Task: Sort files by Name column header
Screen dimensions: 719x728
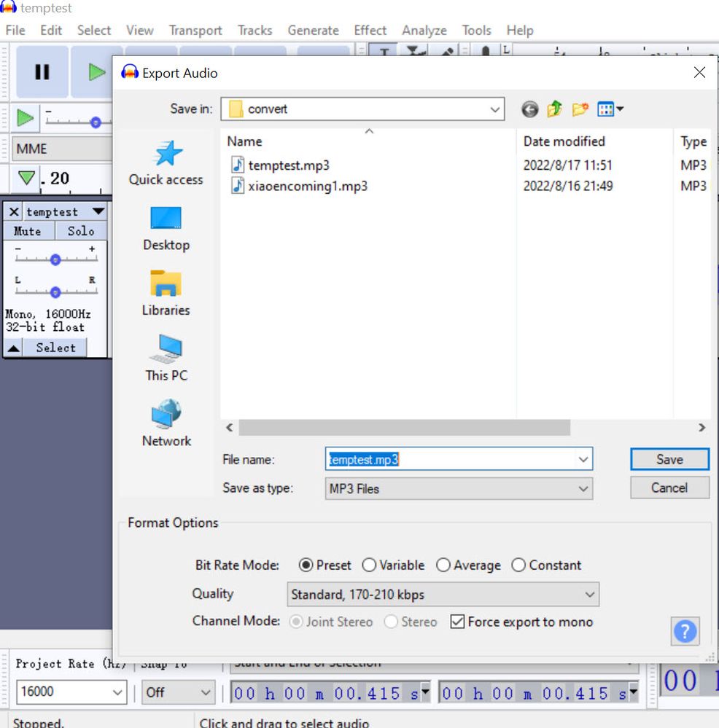Action: click(x=369, y=141)
